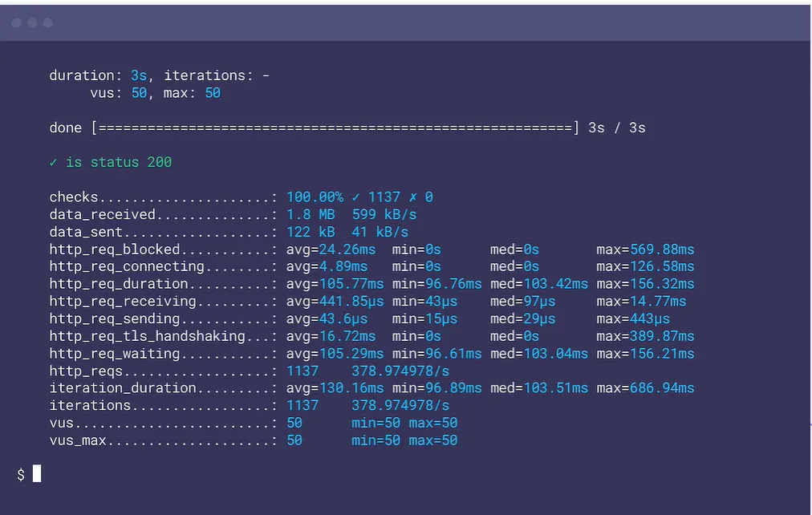The width and height of the screenshot is (812, 515).
Task: Click the dollar sign shell prompt
Action: (21, 473)
